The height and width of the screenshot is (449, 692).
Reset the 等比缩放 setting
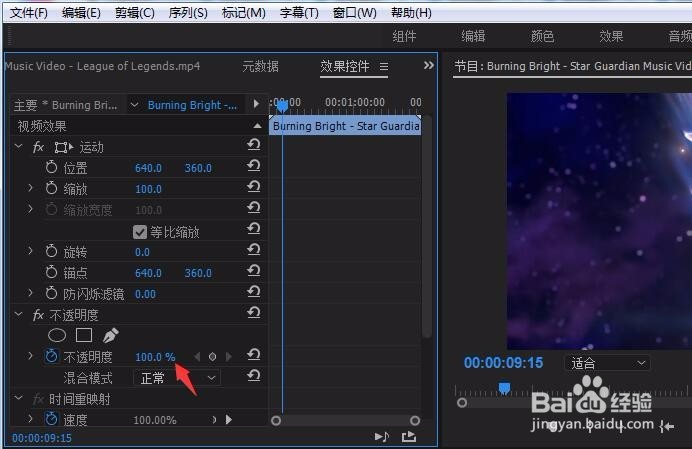tap(253, 228)
